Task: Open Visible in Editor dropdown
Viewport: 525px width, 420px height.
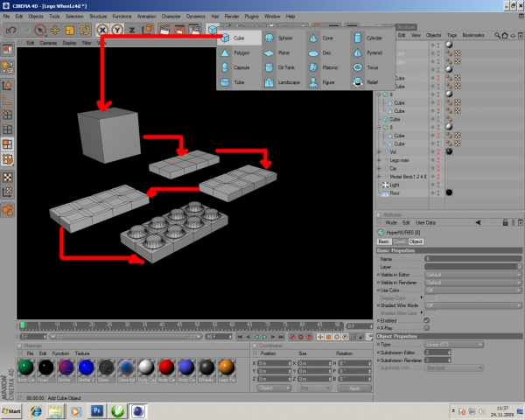Action: point(472,275)
